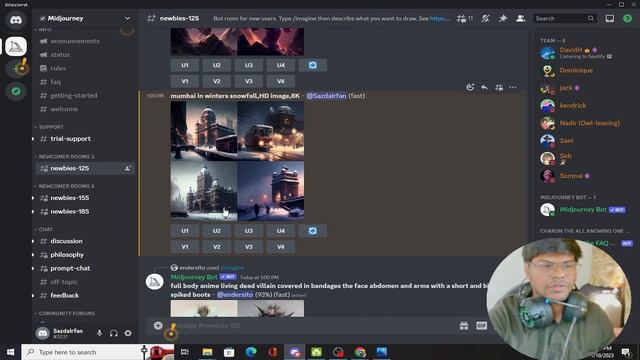Click the Windows Start button
This screenshot has width=640, height=360.
(x=11, y=352)
